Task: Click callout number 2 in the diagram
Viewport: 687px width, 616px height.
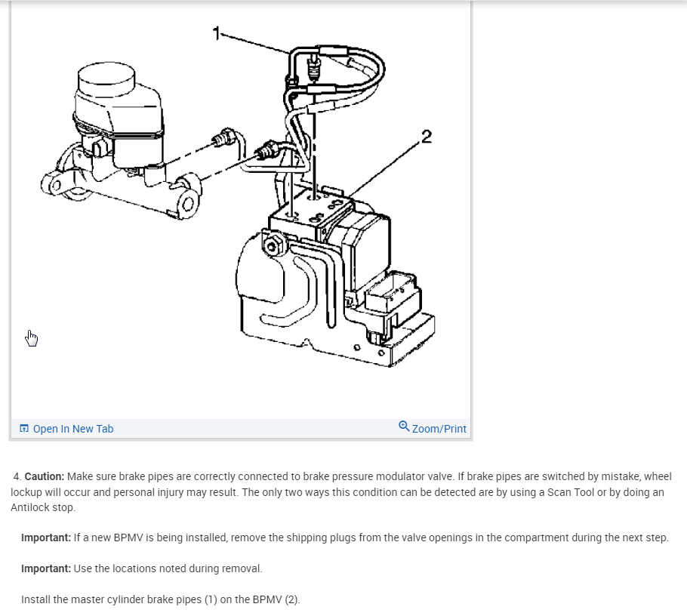Action: pos(427,137)
